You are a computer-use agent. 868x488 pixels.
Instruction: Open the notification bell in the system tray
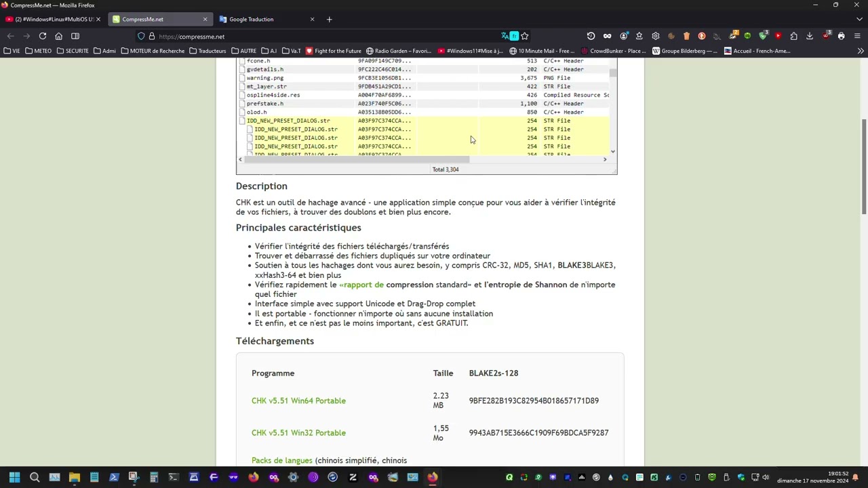coord(856,477)
